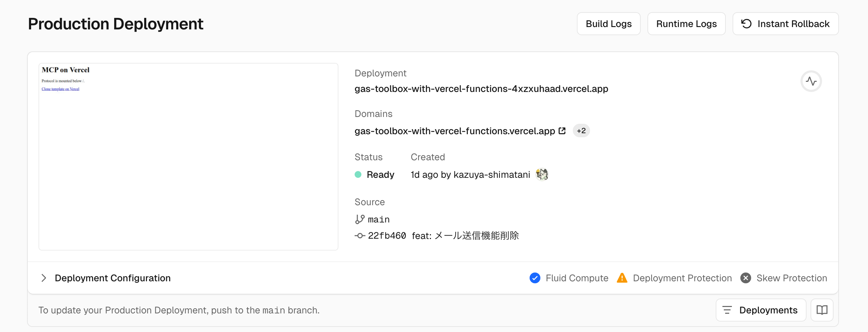Screen dimensions: 868x332
Task: Click the Deployment Protection label
Action: 682,278
